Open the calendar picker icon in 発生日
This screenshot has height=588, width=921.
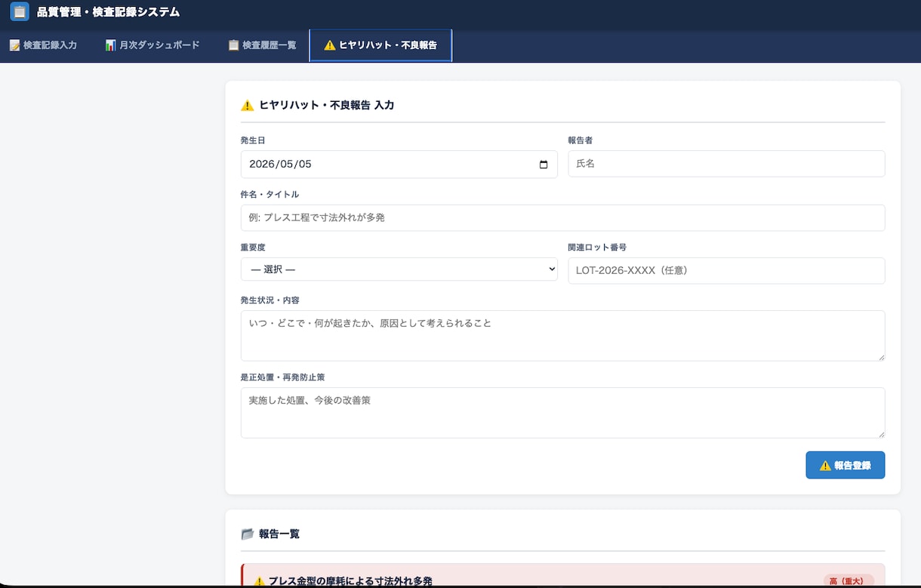pyautogui.click(x=544, y=165)
